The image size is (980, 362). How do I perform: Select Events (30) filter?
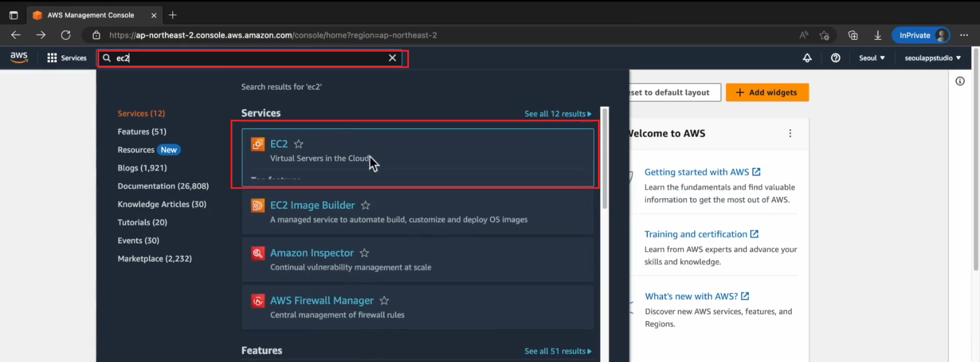138,241
